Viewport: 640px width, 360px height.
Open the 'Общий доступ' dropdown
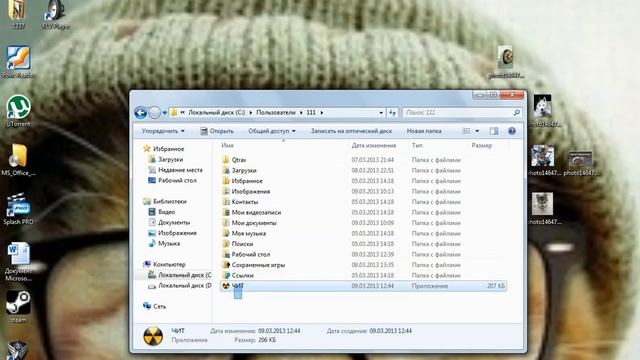click(x=272, y=131)
